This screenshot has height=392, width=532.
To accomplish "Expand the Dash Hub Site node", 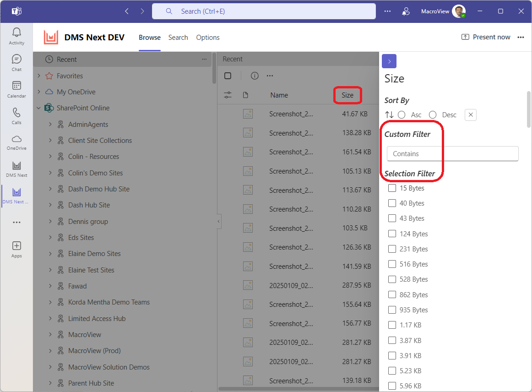I will 50,205.
